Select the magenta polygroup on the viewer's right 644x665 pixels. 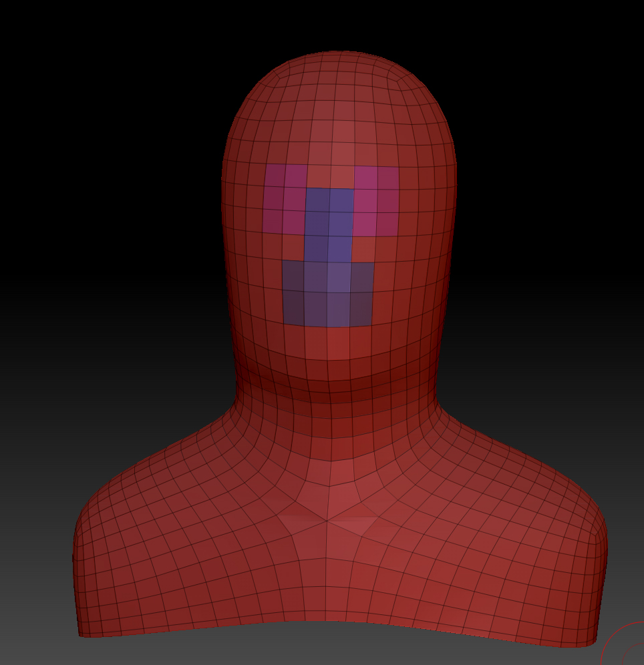(376, 202)
